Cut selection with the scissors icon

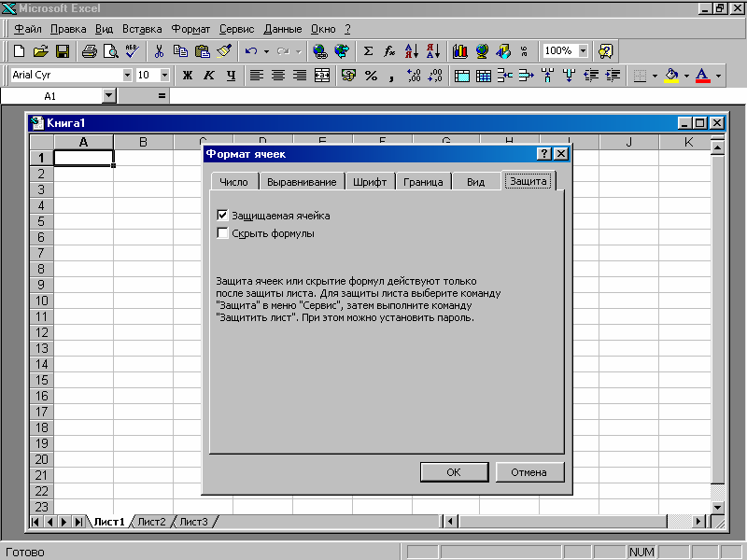point(159,51)
